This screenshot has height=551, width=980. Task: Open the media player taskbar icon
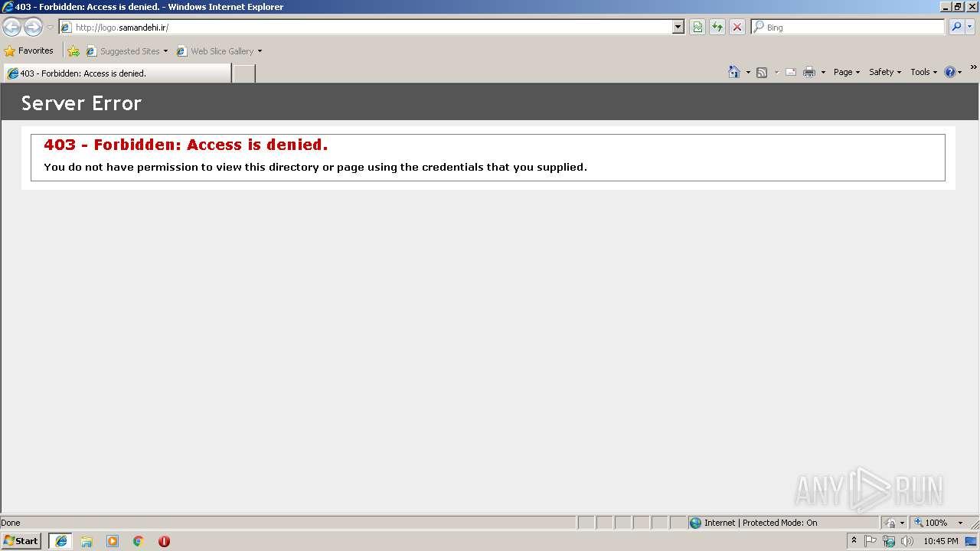[x=113, y=541]
